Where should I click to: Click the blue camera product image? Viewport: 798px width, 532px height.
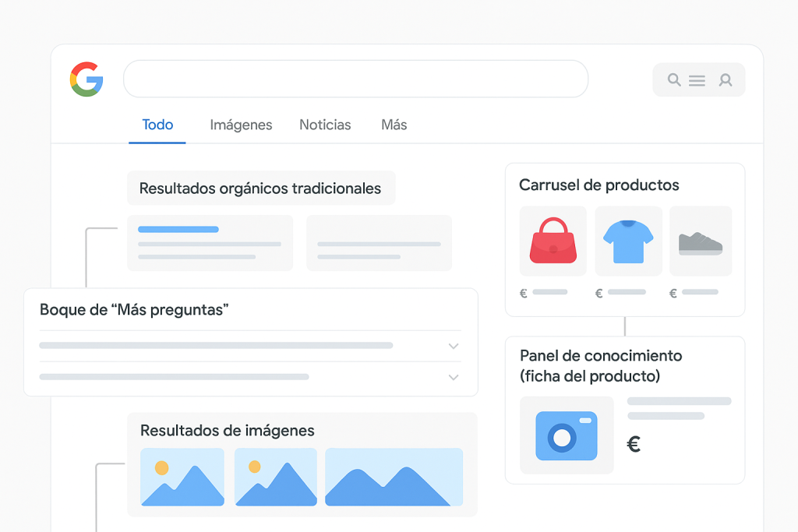click(567, 435)
